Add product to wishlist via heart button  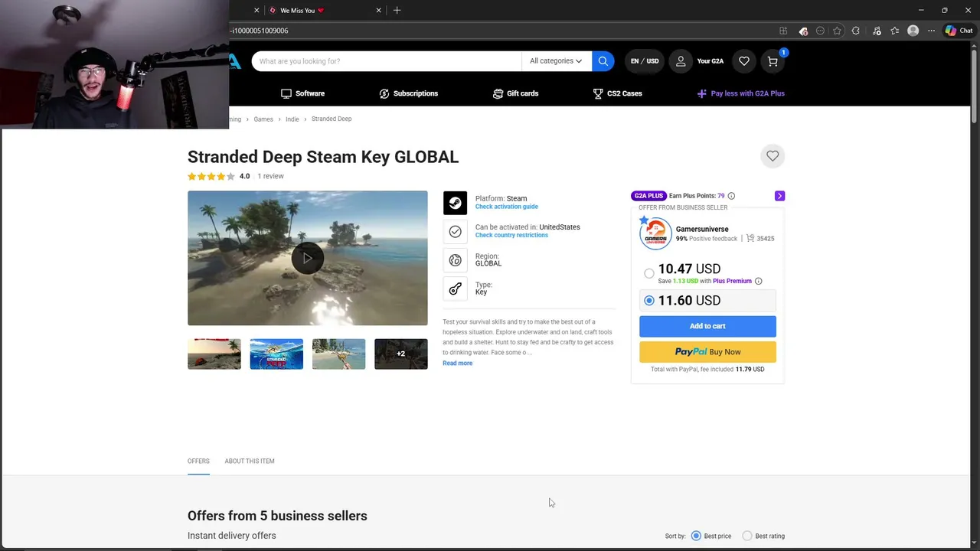[x=773, y=156]
